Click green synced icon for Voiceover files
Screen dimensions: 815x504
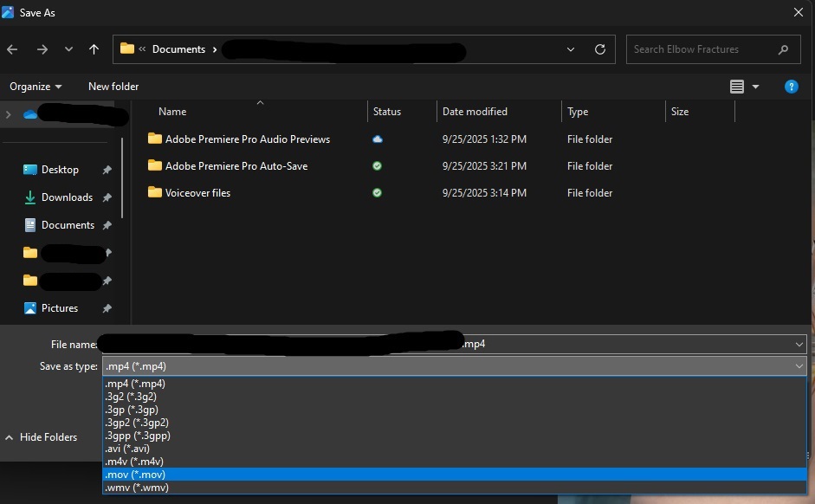(x=378, y=193)
